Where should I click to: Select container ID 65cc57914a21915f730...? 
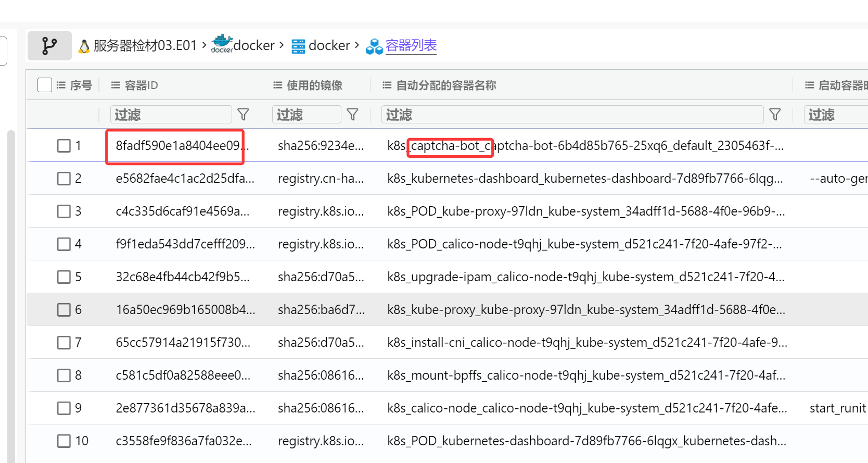coord(183,343)
